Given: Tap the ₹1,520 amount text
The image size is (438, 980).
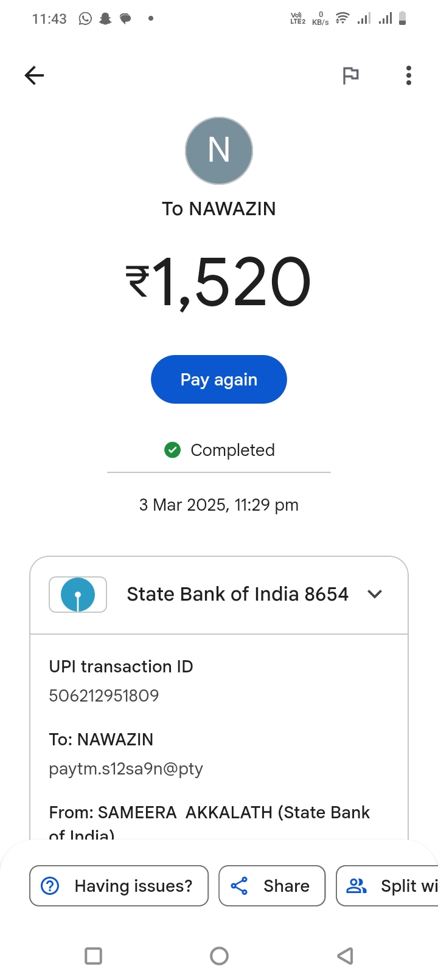Looking at the screenshot, I should pyautogui.click(x=219, y=282).
